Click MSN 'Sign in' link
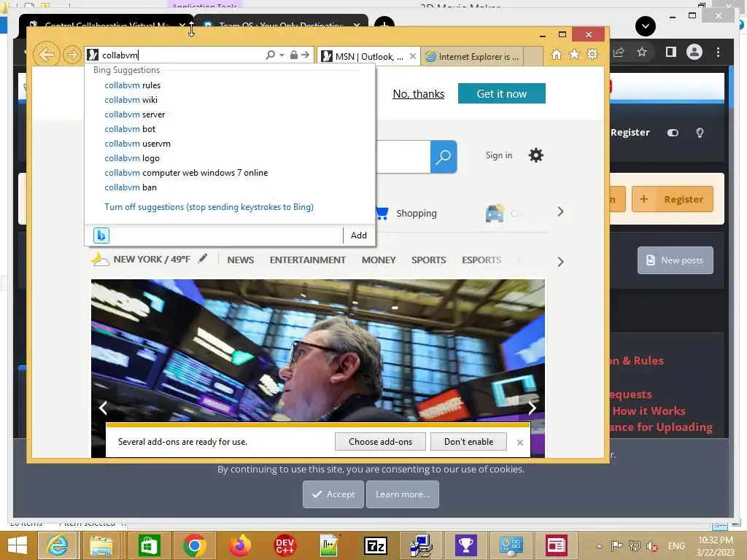 point(499,155)
